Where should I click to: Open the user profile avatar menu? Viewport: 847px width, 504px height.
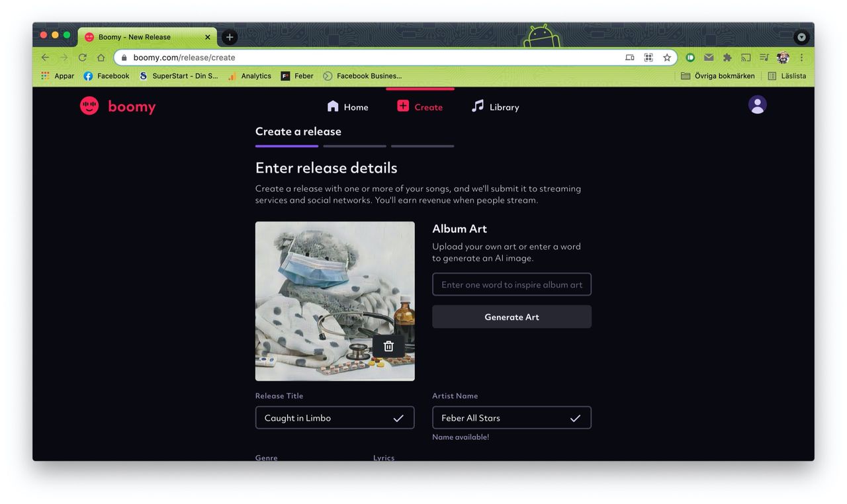click(757, 105)
